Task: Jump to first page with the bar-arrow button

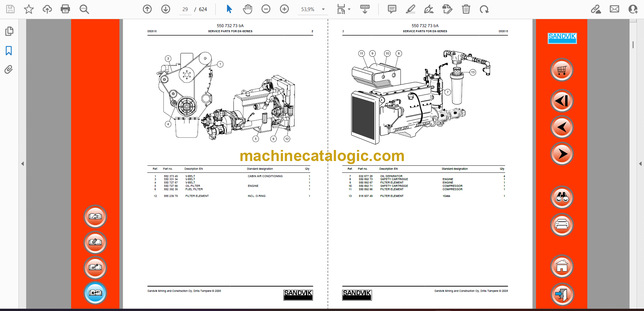Action: coord(562,101)
